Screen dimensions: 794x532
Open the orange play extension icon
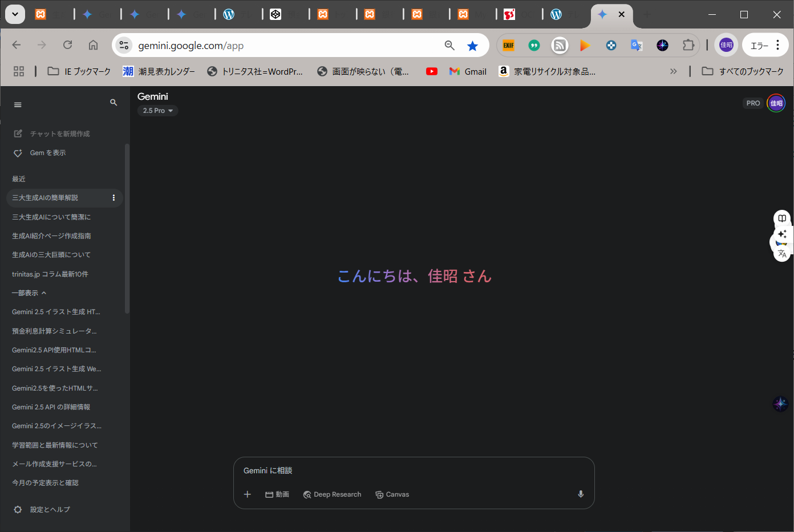(585, 45)
